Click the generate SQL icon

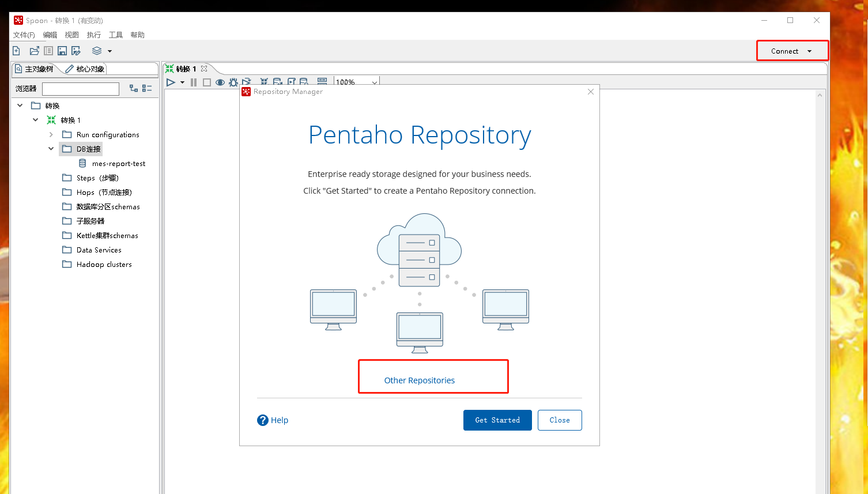(292, 82)
